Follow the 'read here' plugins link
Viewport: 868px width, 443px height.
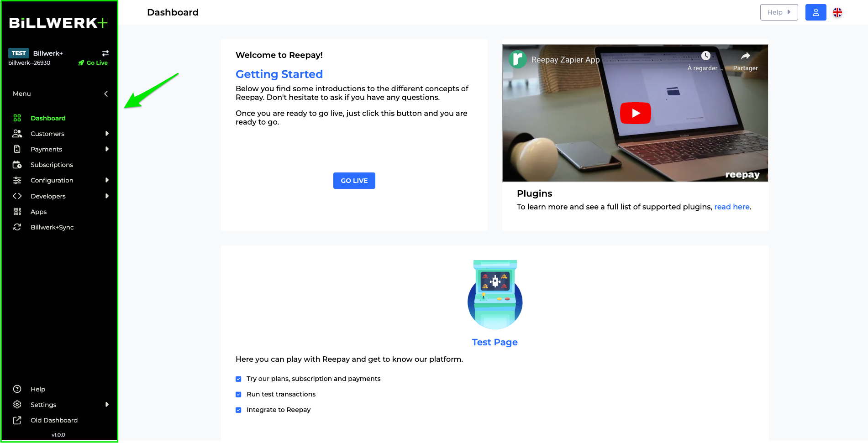[x=732, y=207]
